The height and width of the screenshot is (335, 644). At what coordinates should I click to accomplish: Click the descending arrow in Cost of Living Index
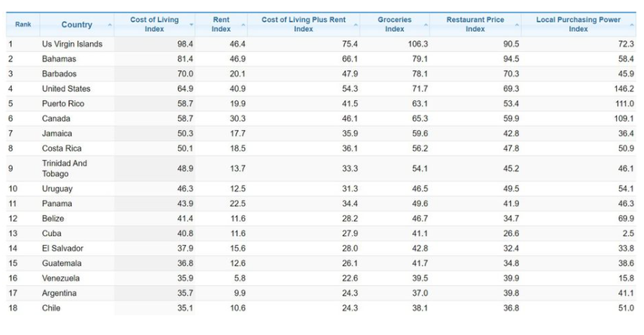[191, 24]
